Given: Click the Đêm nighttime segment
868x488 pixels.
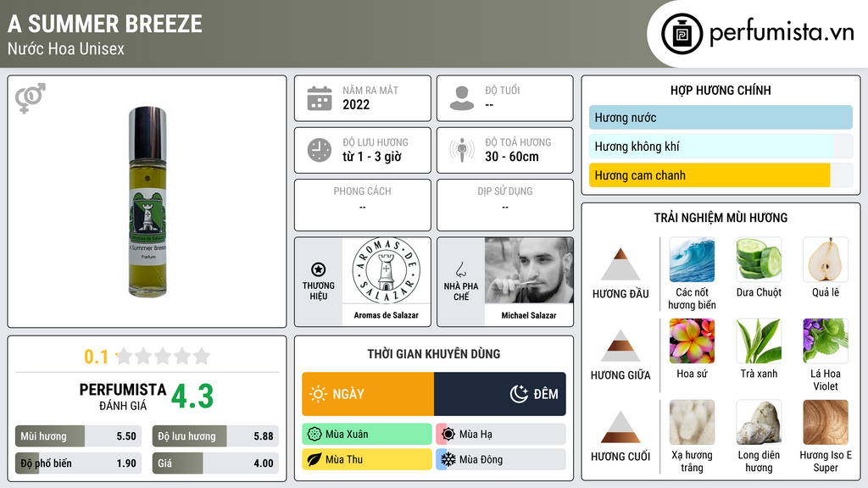Looking at the screenshot, I should (500, 394).
